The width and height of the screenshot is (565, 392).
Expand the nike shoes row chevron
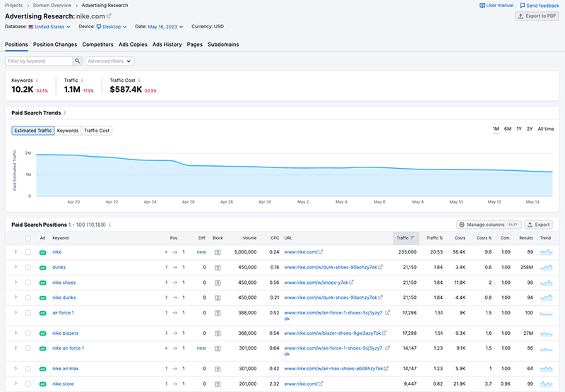point(16,282)
